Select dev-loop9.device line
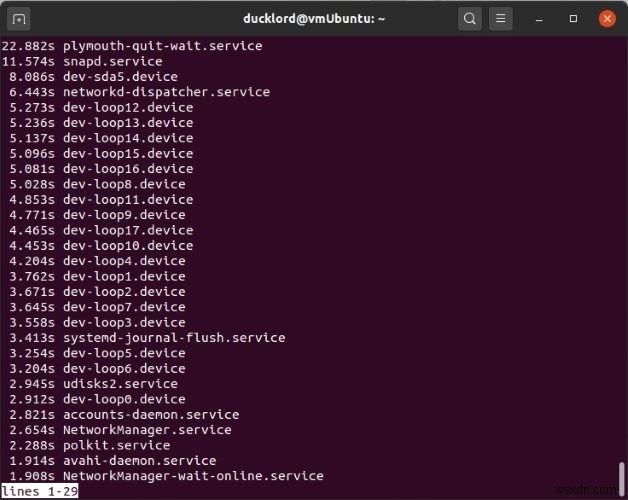 [97, 215]
